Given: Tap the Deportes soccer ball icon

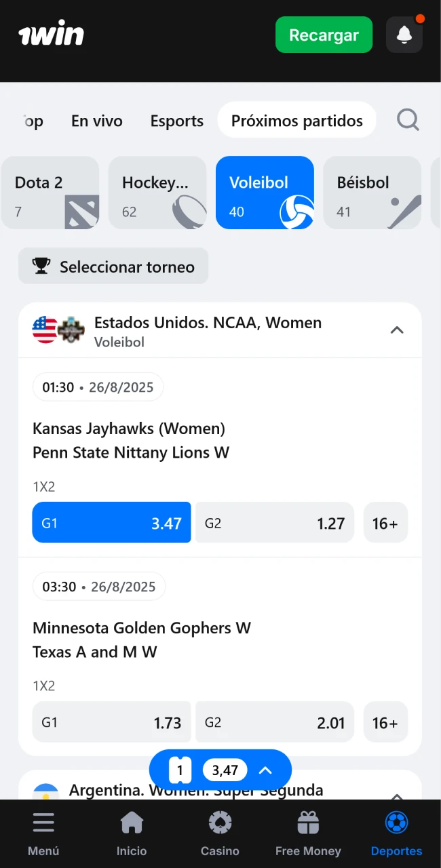Looking at the screenshot, I should coord(396,823).
